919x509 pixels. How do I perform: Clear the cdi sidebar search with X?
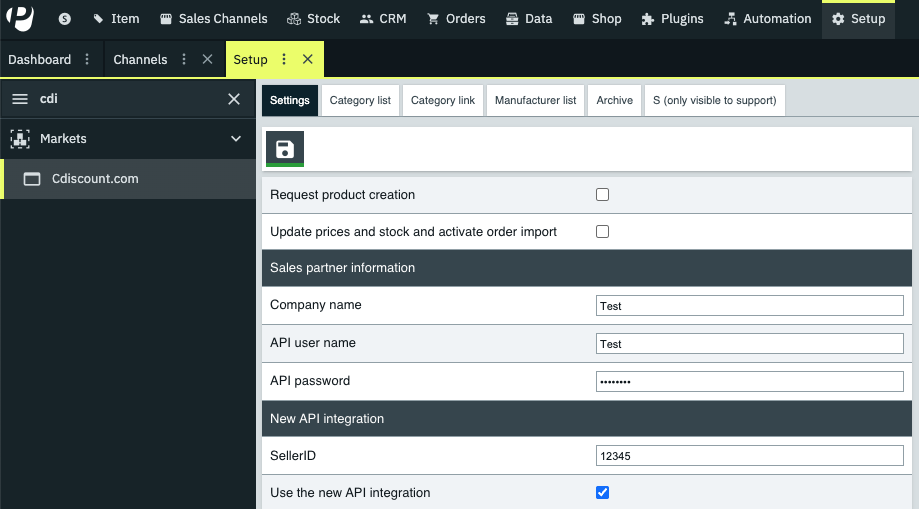click(234, 99)
